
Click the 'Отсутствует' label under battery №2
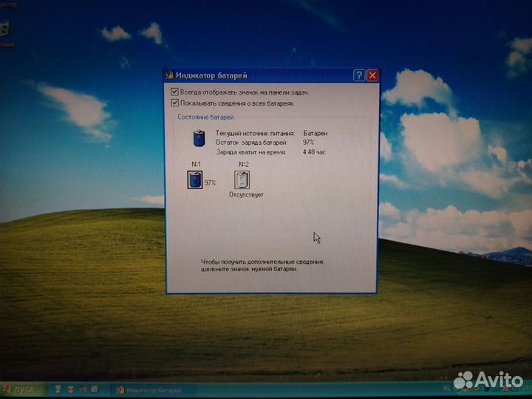pyautogui.click(x=246, y=195)
